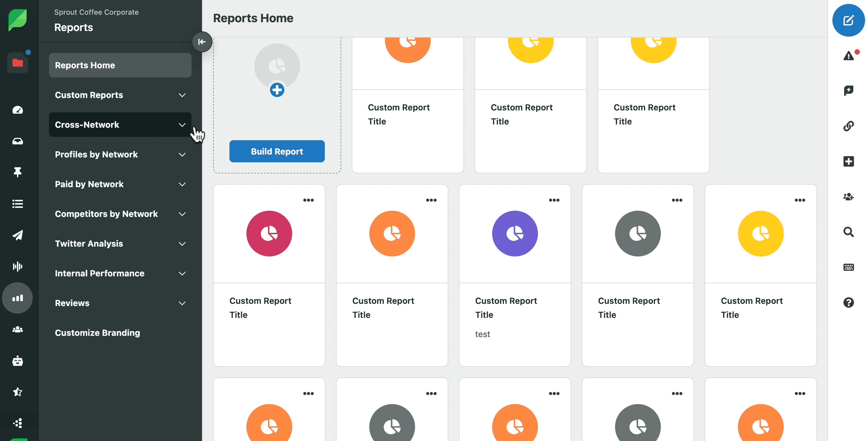Viewport: 868px width, 441px height.
Task: Click the Build Report button
Action: (x=277, y=151)
